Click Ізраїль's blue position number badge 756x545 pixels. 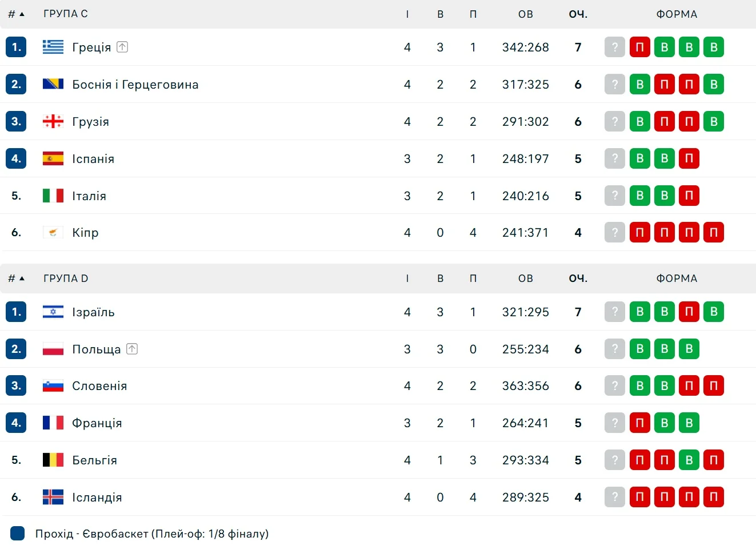coord(16,312)
